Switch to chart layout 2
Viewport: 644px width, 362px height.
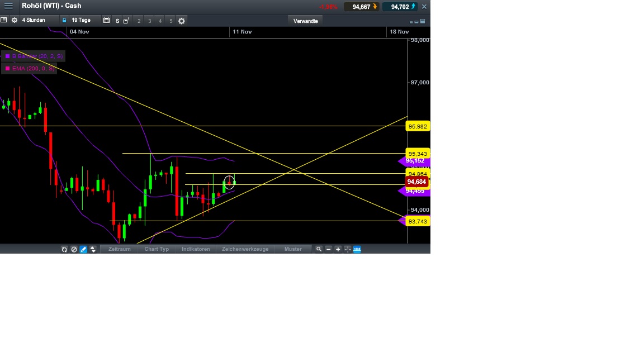coord(139,21)
